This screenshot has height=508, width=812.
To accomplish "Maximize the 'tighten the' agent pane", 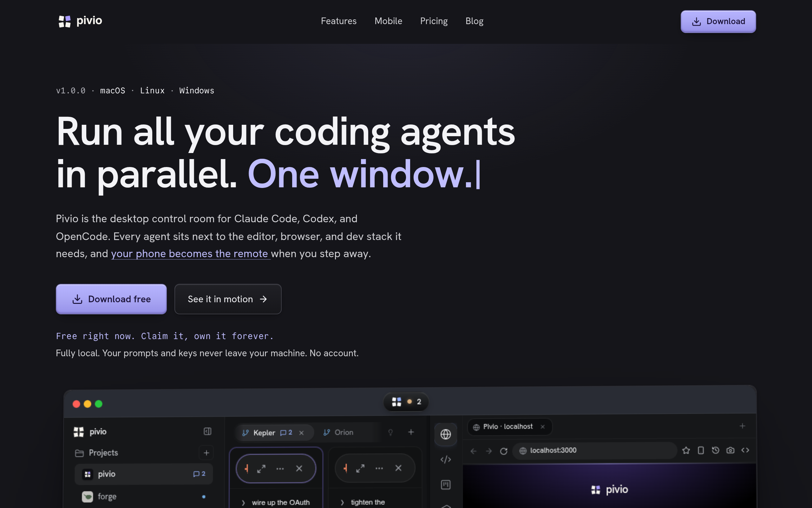I will 360,468.
